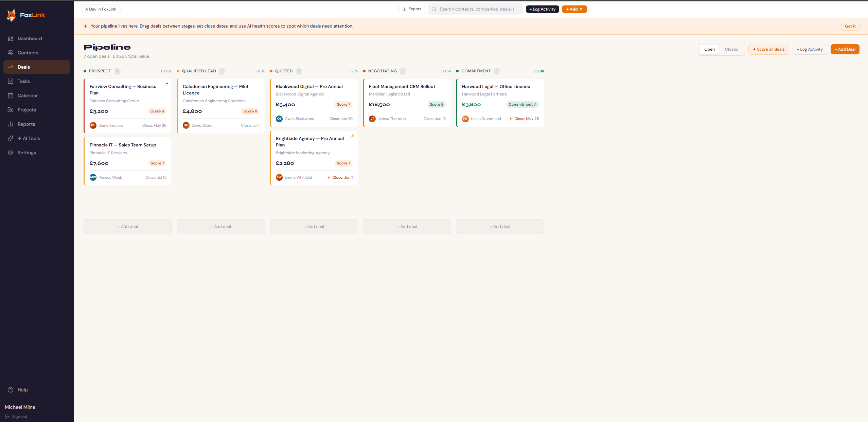Click the search magnifier icon
This screenshot has height=422, width=868.
tap(434, 9)
